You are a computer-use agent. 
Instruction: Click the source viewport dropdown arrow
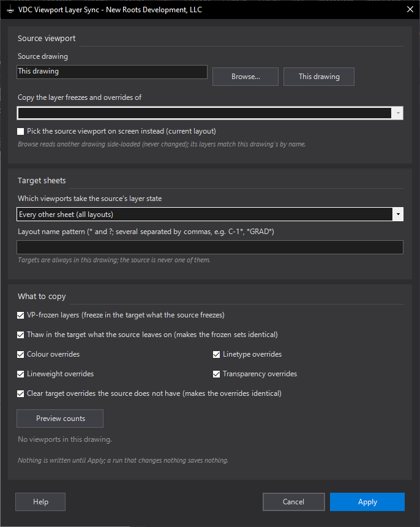click(x=398, y=113)
